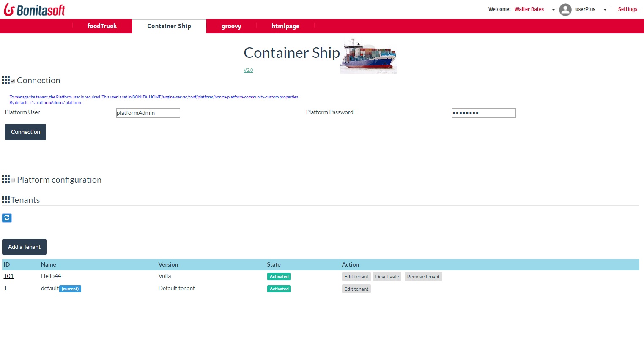Switch to the foodTruck tab

click(102, 26)
